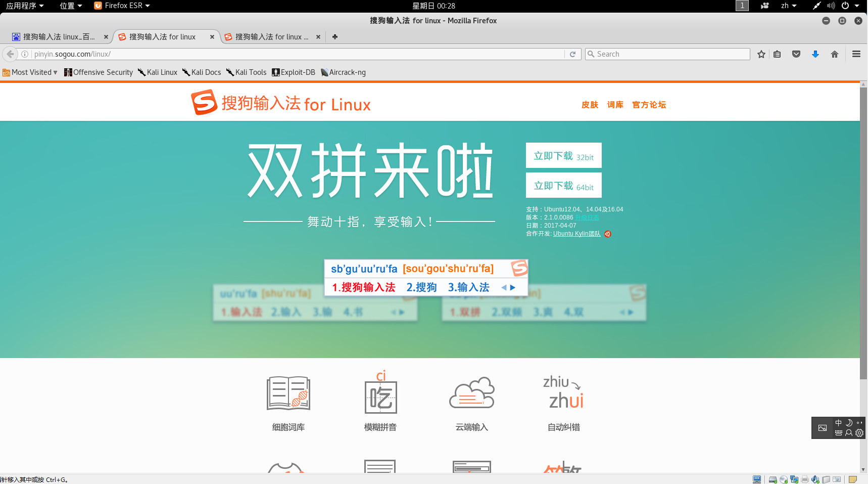Click the back navigation arrow
The width and height of the screenshot is (868, 484).
coord(10,54)
